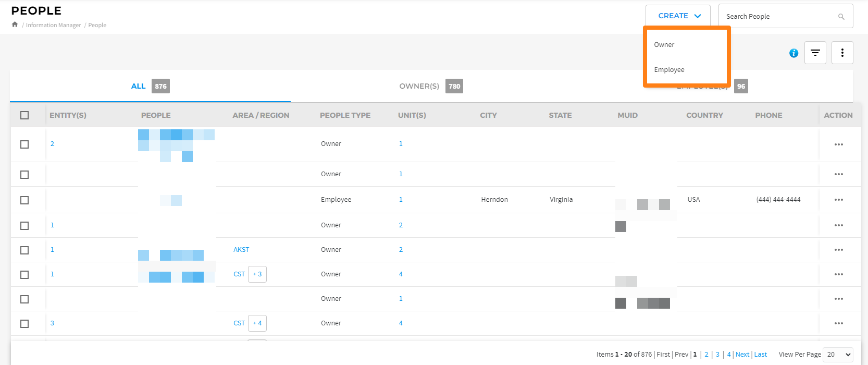Click the magnifier icon in Search People

click(x=841, y=17)
